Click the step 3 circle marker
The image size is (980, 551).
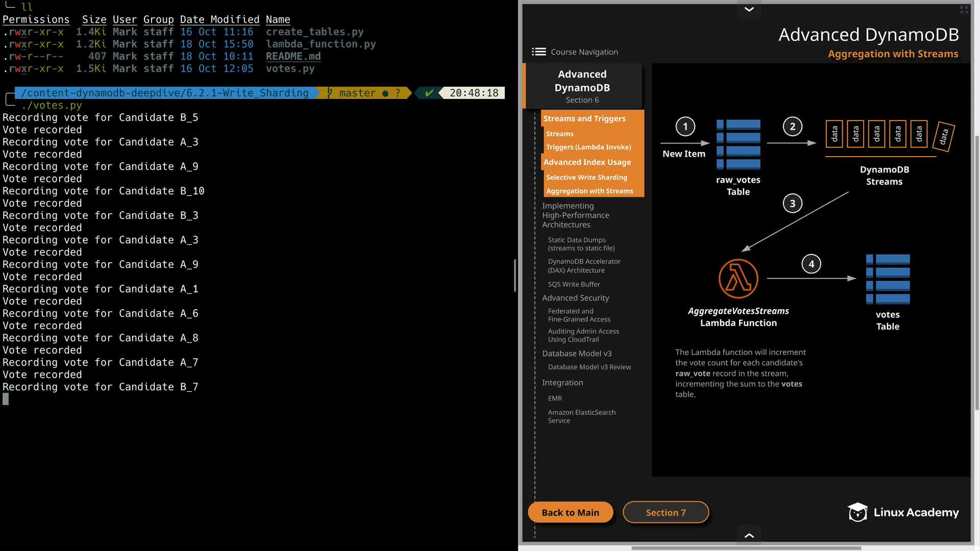792,204
